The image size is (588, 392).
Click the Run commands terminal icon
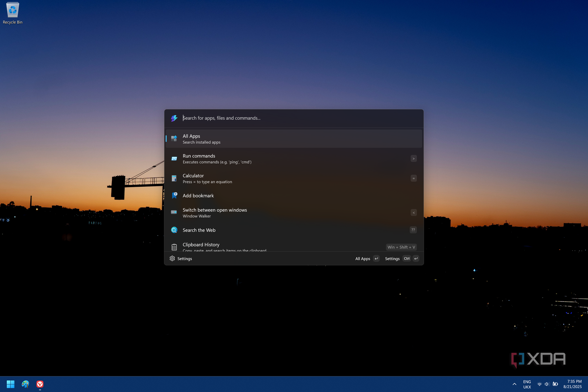[x=174, y=159]
